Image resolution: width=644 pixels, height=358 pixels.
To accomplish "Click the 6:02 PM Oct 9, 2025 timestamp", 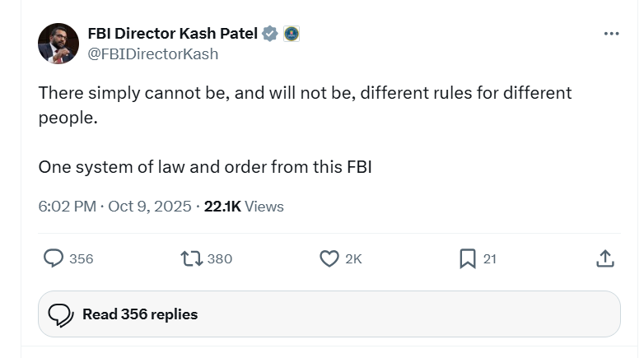I will coord(115,207).
